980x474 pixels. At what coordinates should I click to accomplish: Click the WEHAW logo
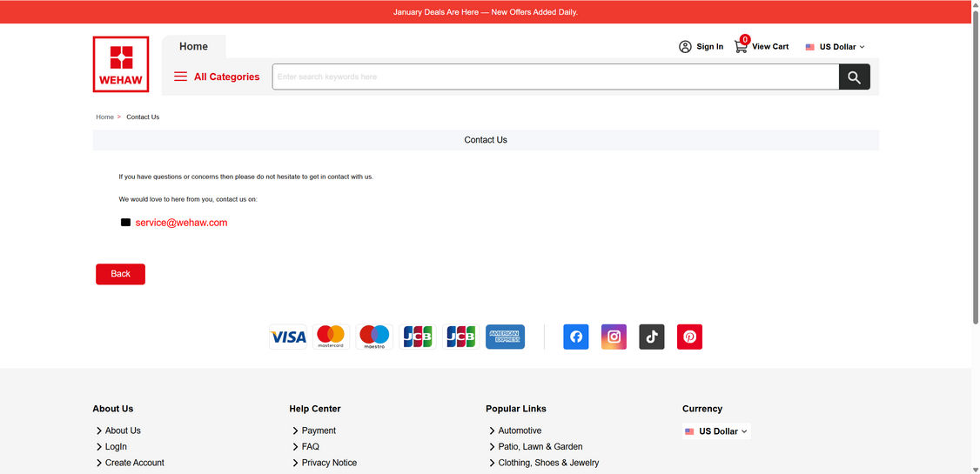[121, 64]
